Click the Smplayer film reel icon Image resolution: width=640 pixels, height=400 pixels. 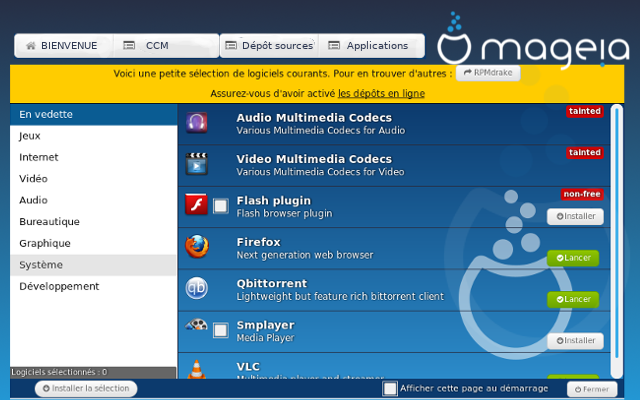point(197,325)
